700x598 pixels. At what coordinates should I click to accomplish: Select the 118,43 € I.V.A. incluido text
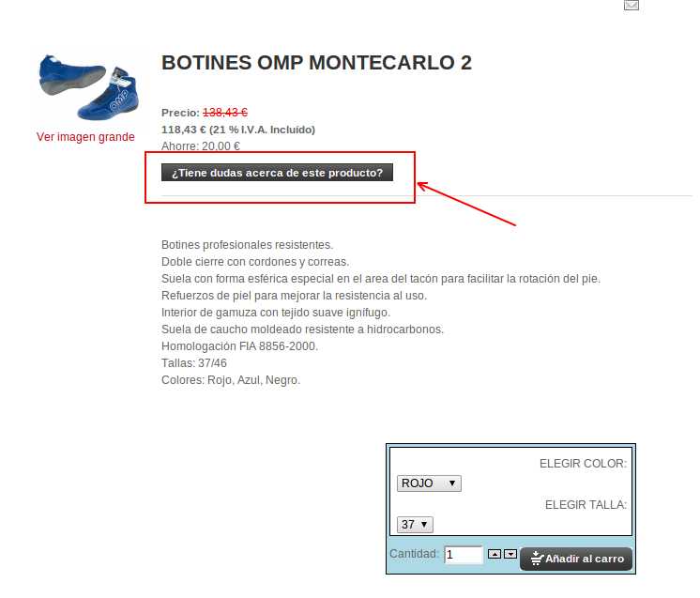tap(238, 130)
